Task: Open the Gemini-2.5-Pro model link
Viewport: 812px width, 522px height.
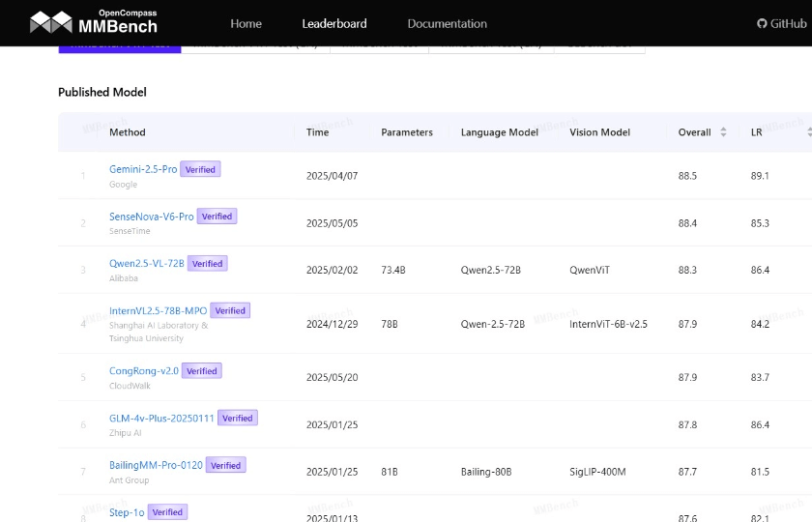Action: (143, 169)
